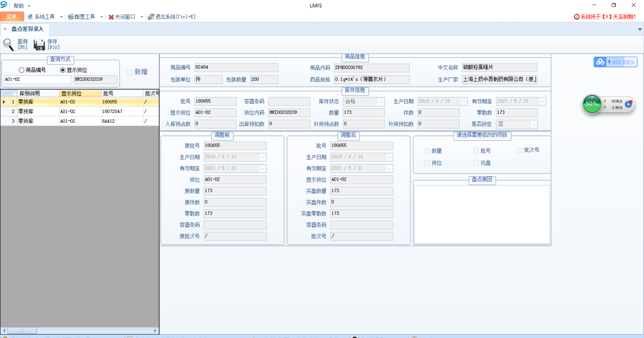Click the red expiry warning icon
644x338 pixels.
click(x=577, y=17)
